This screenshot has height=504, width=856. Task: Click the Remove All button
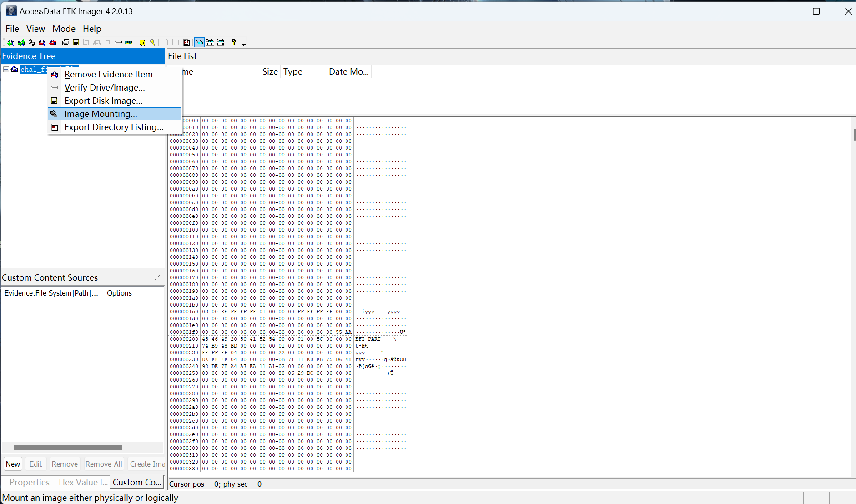[104, 464]
